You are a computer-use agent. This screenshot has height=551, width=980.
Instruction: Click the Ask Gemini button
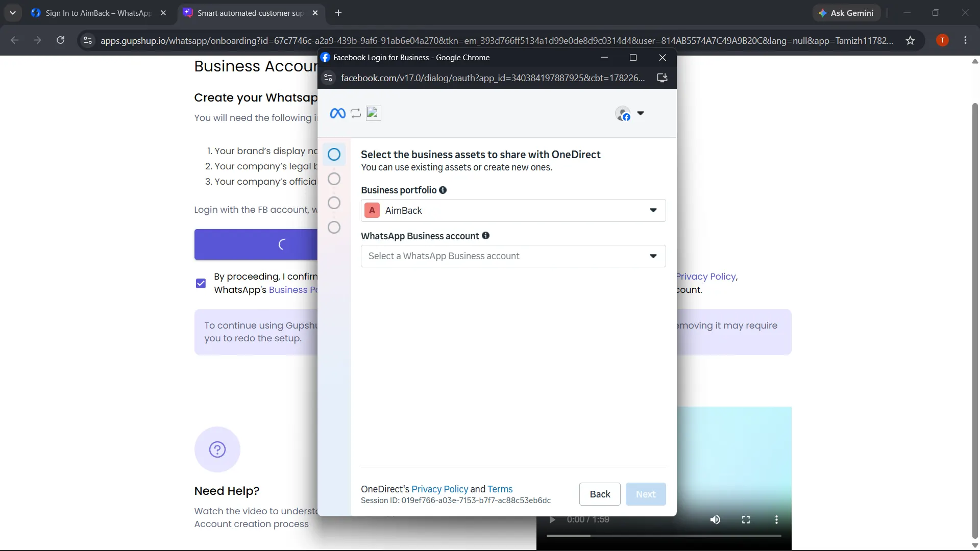(846, 13)
